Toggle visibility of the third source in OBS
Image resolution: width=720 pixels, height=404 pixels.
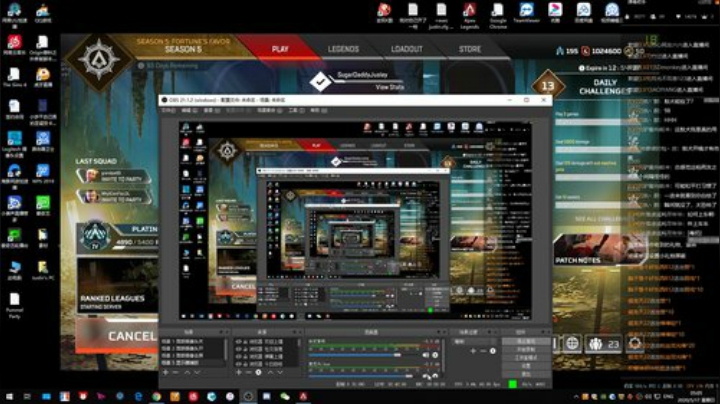(238, 357)
